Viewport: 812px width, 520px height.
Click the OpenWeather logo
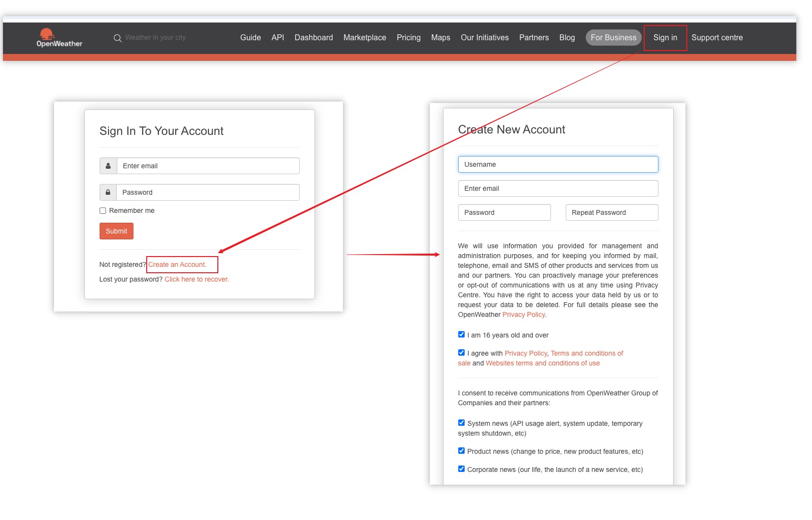[x=59, y=38]
